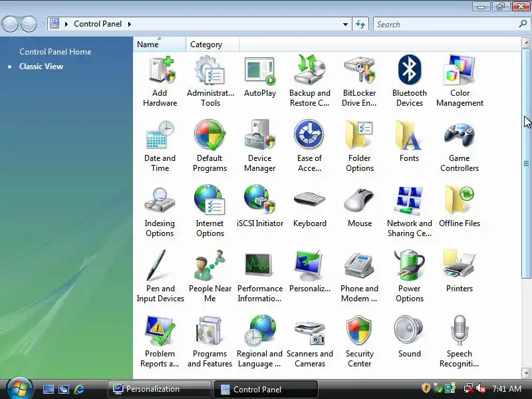532x399 pixels.
Task: Click the Back navigation button
Action: [10, 24]
